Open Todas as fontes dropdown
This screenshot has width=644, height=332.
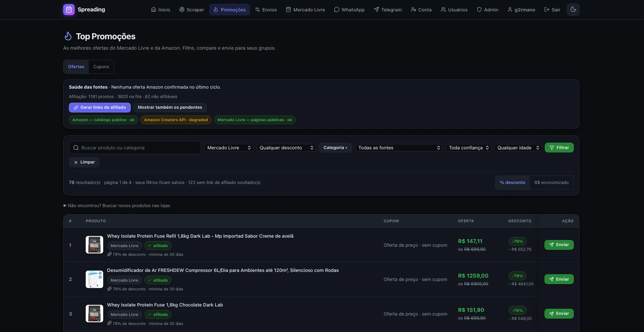tap(399, 148)
